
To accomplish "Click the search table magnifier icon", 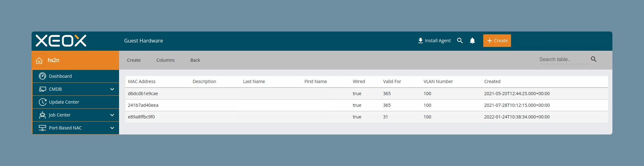I will [593, 59].
